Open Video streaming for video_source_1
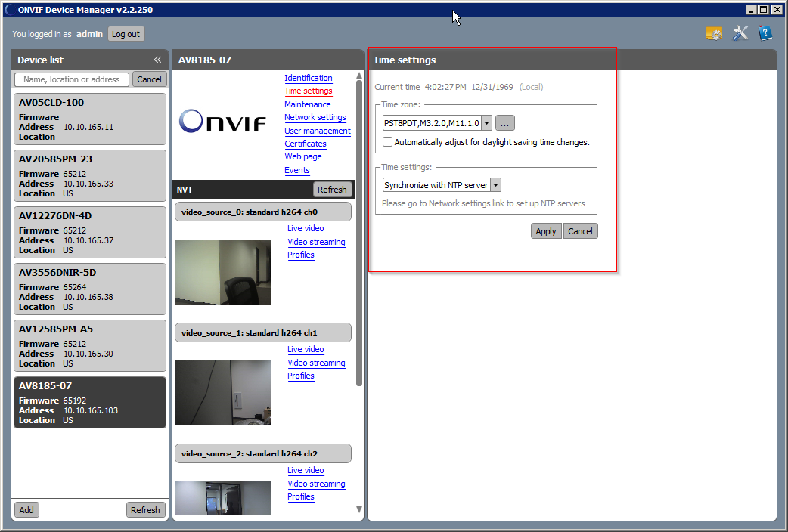The width and height of the screenshot is (788, 532). (317, 363)
